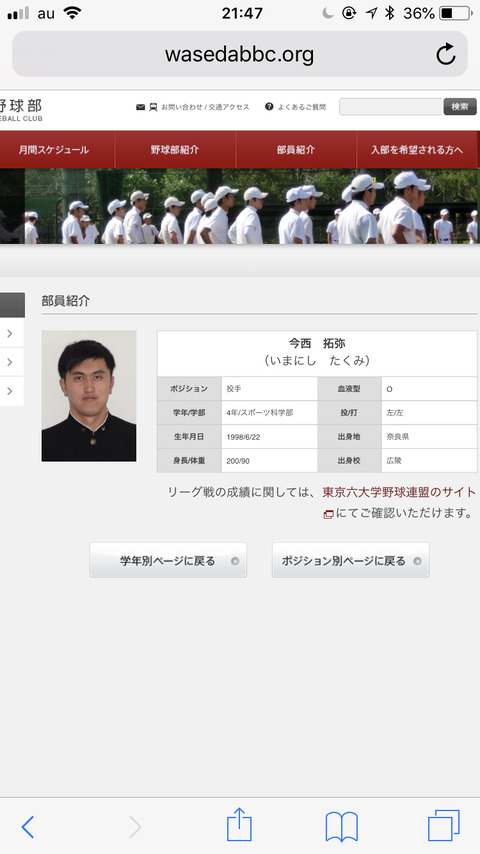Click the birthdate 1998/6/22 cell
The height and width of the screenshot is (854, 480).
[269, 437]
